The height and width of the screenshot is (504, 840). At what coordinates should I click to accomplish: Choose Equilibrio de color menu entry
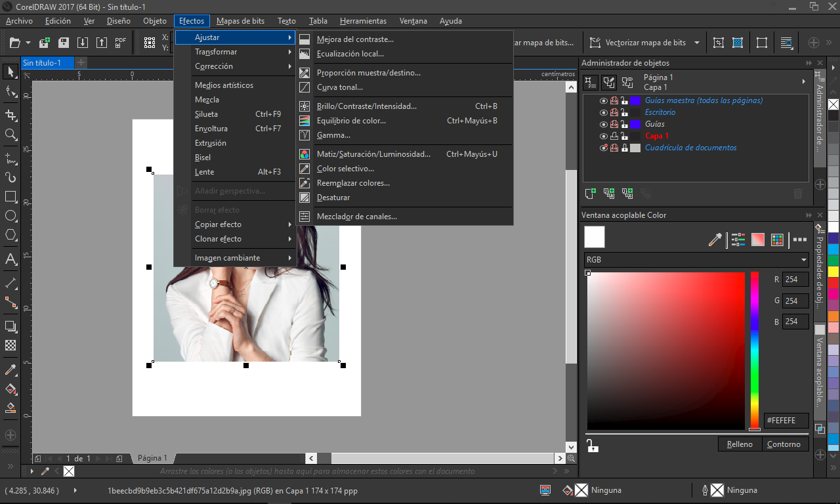tap(404, 121)
